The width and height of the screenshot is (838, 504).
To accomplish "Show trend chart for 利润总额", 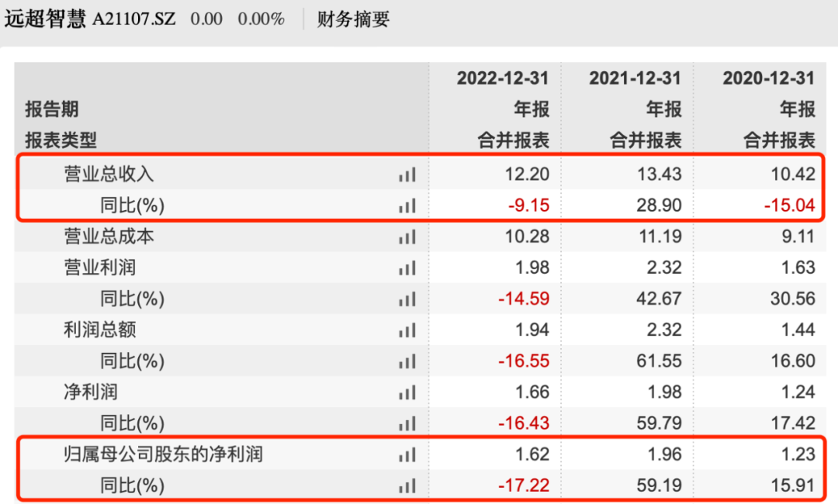I will (x=407, y=330).
